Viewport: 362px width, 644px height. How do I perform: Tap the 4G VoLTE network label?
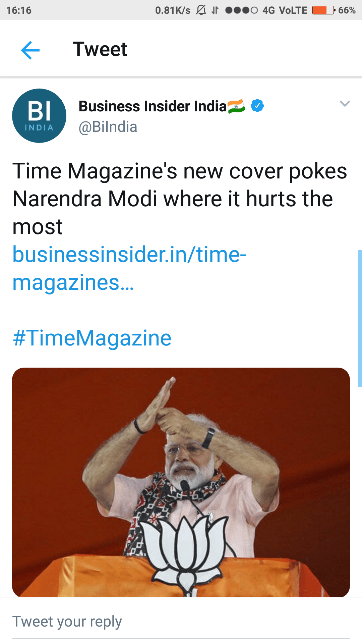[x=285, y=10]
